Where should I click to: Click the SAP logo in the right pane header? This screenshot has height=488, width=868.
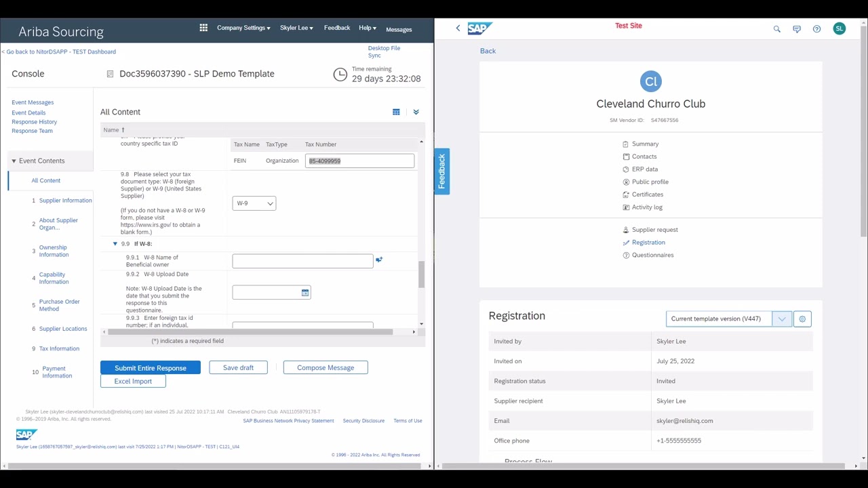[479, 28]
